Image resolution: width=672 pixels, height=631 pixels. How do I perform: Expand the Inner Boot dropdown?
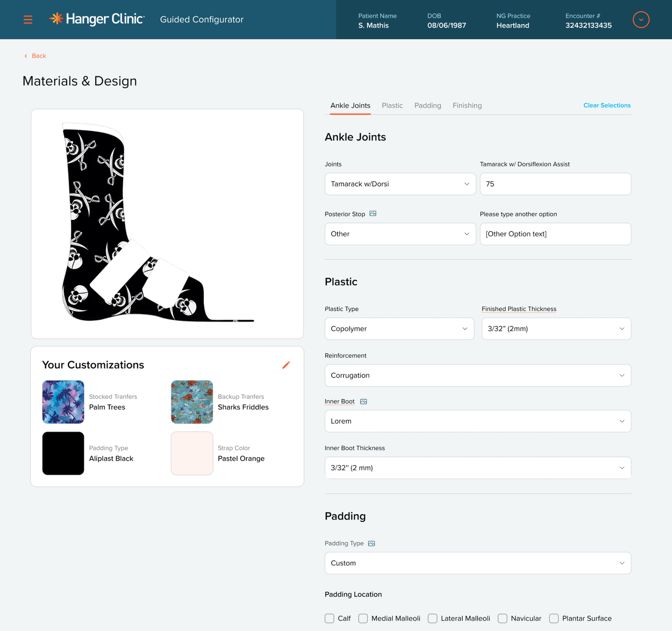coord(478,421)
